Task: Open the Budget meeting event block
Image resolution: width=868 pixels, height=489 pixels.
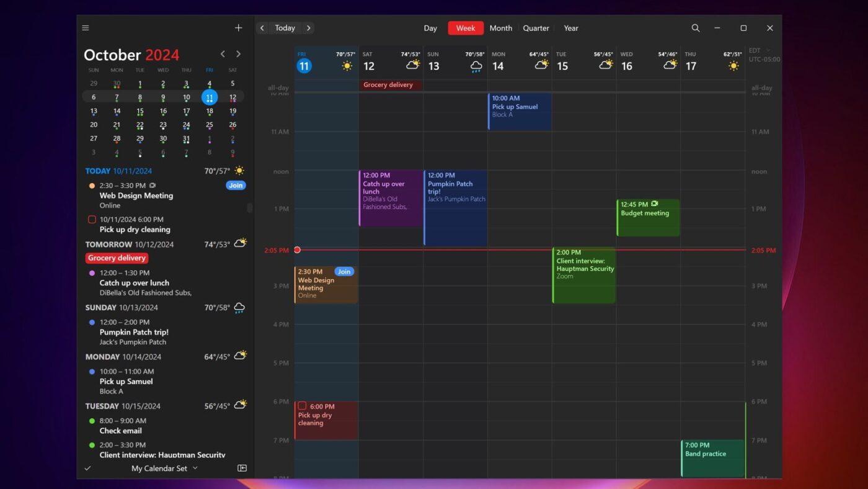Action: point(649,218)
